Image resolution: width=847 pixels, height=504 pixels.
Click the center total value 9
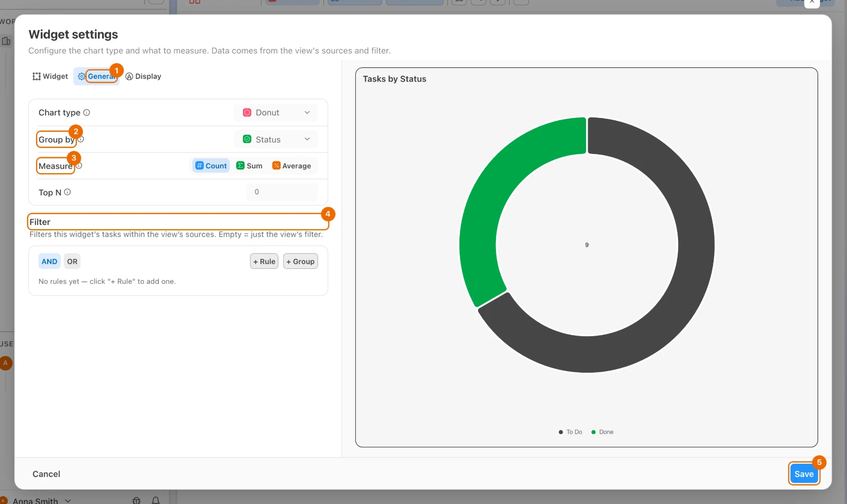(x=587, y=245)
